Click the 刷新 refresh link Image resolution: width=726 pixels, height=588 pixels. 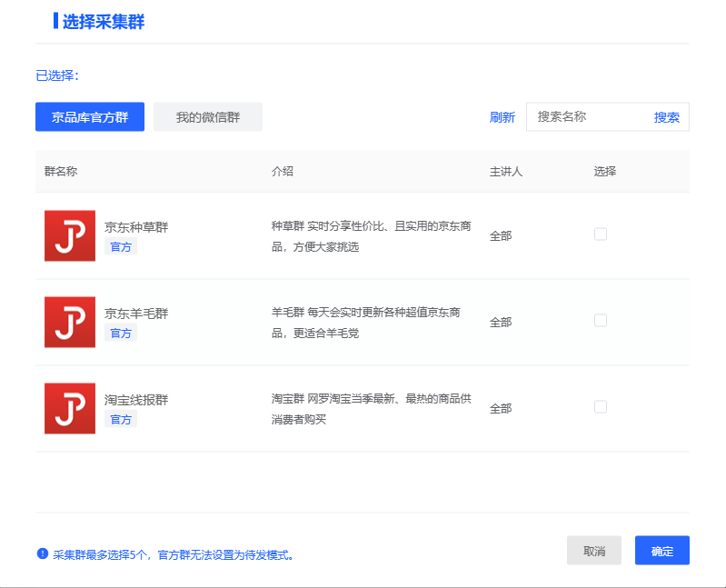(x=502, y=117)
